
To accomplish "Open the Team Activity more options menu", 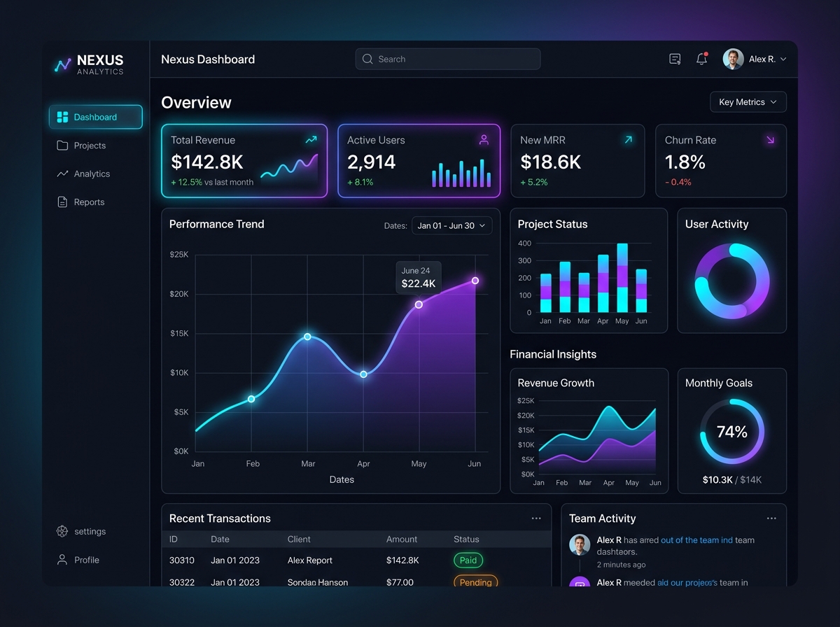I will point(771,519).
